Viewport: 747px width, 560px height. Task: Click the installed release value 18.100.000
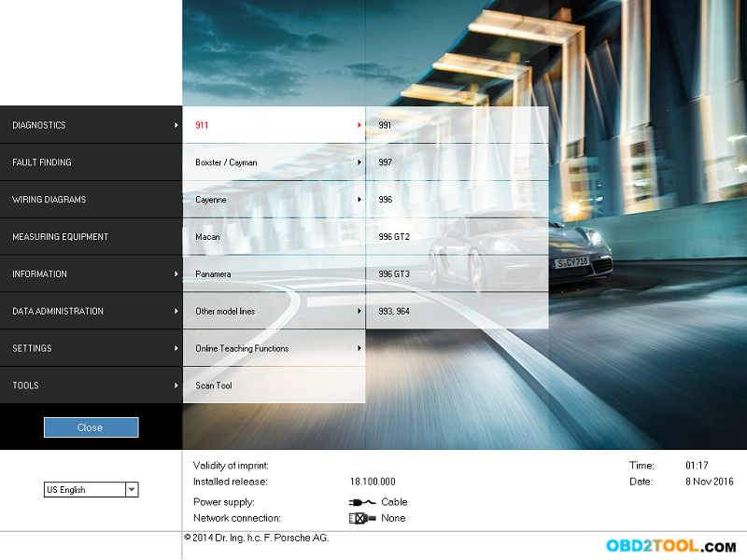[373, 482]
